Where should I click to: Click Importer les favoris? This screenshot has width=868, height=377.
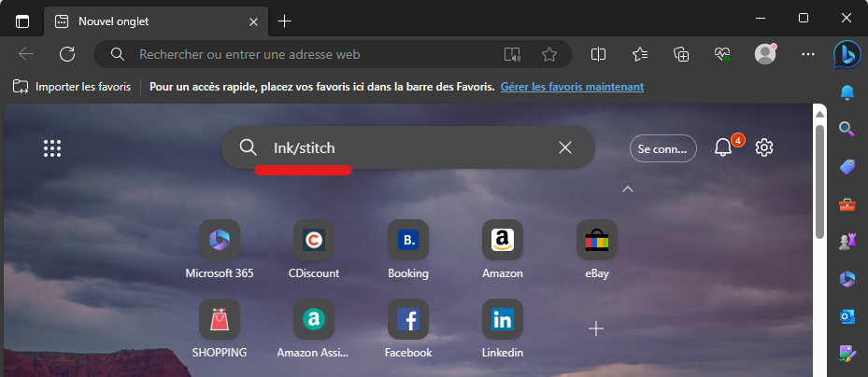click(x=72, y=87)
